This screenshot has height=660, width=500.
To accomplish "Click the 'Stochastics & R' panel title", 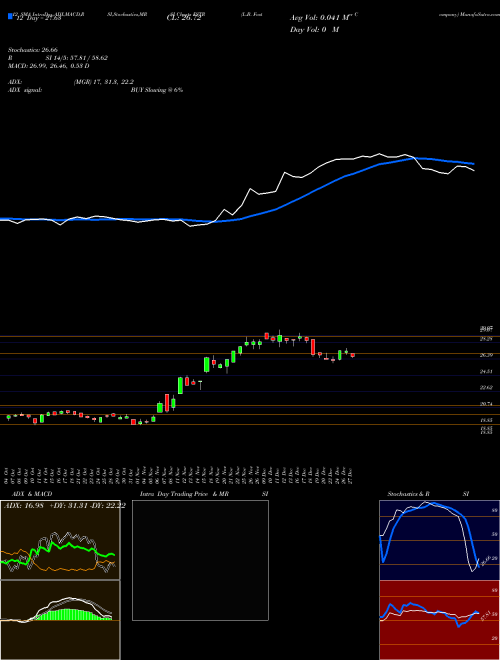I will [x=409, y=494].
